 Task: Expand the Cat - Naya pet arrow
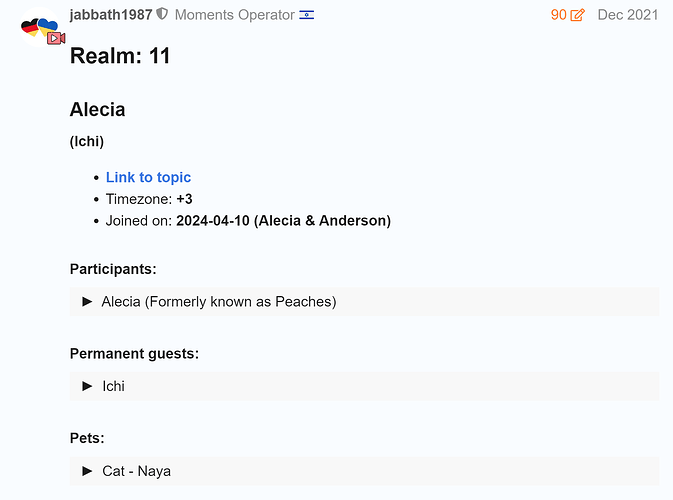[88, 470]
